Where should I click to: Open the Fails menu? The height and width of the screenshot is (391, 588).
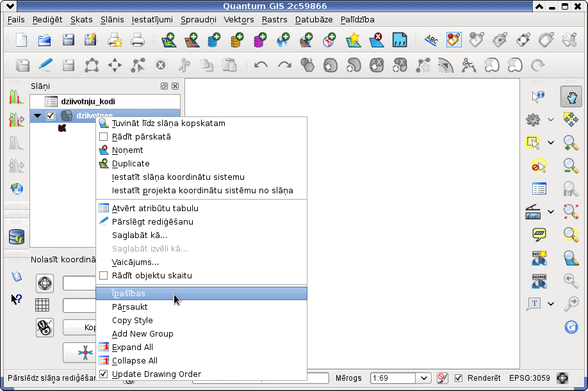click(16, 19)
